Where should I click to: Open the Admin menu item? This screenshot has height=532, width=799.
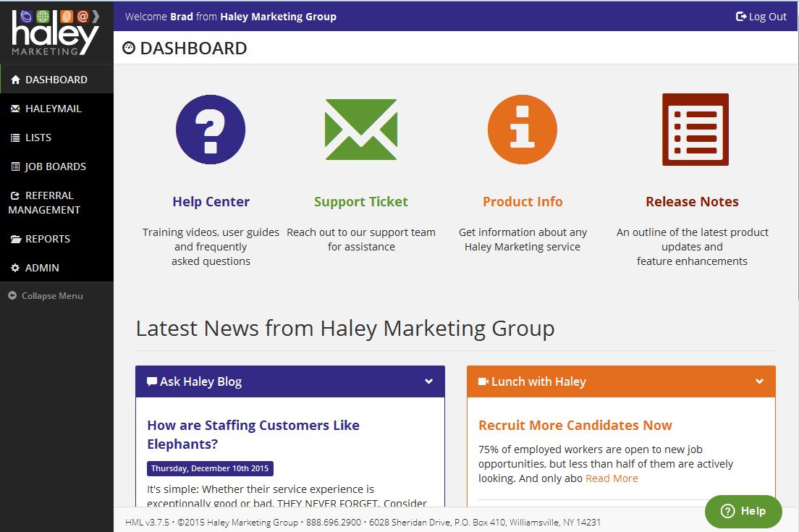[x=56, y=268]
